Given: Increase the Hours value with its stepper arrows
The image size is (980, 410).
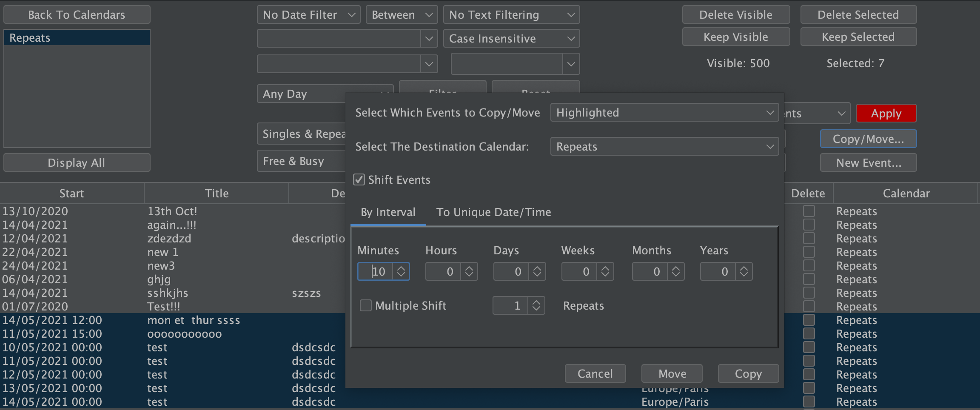Looking at the screenshot, I should (x=468, y=268).
